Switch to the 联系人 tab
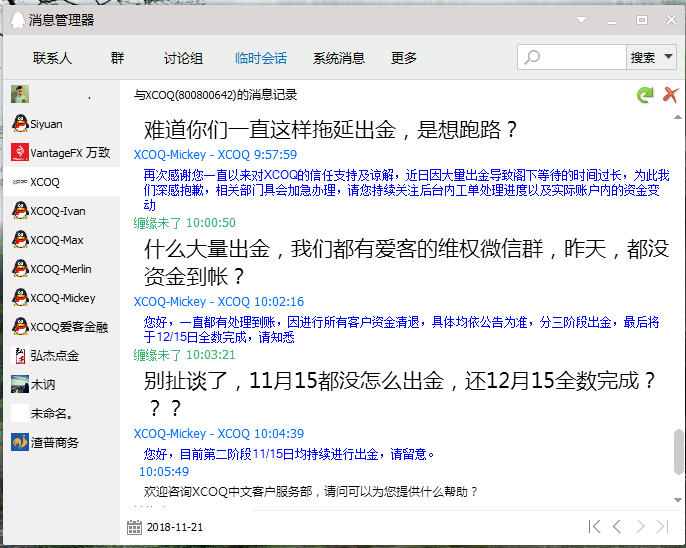Screen dimensions: 686x548 tap(52, 58)
